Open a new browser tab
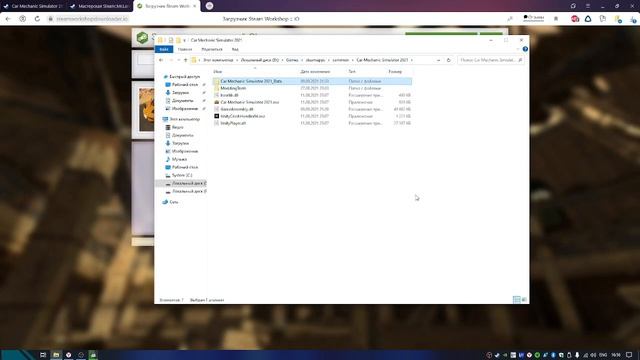640x360 pixels. [x=209, y=6]
